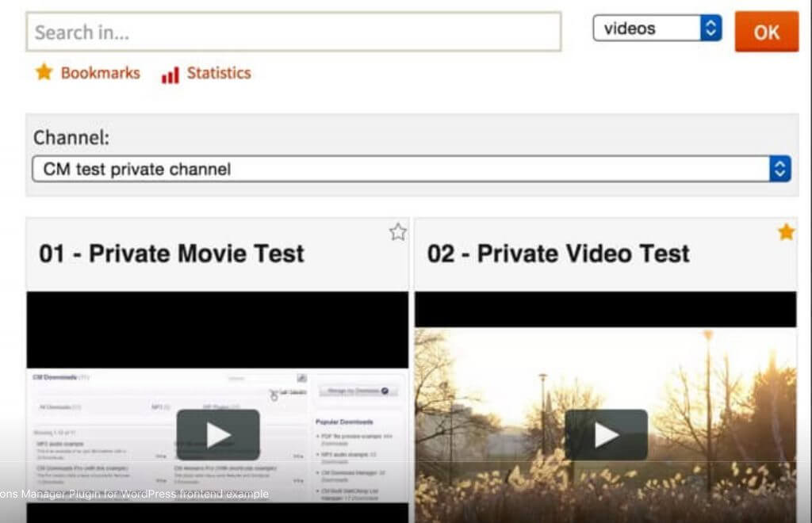Click the video caption text at bottom left
The height and width of the screenshot is (523, 812).
[133, 494]
